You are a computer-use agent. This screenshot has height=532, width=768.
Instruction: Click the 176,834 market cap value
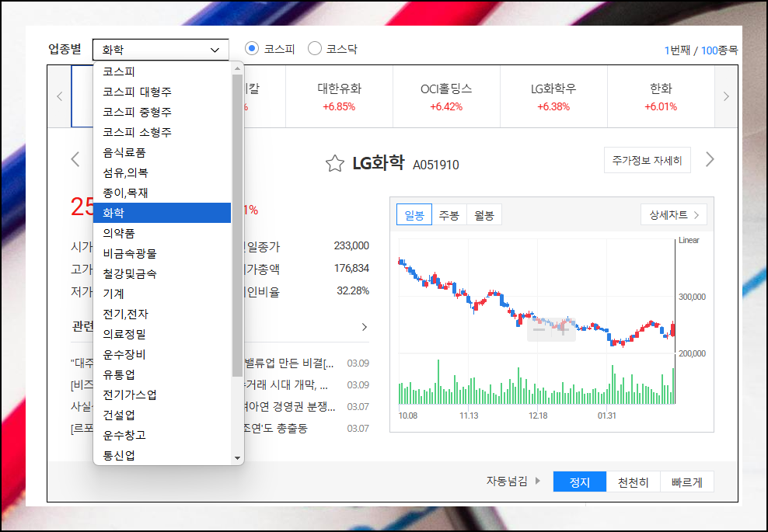point(351,268)
